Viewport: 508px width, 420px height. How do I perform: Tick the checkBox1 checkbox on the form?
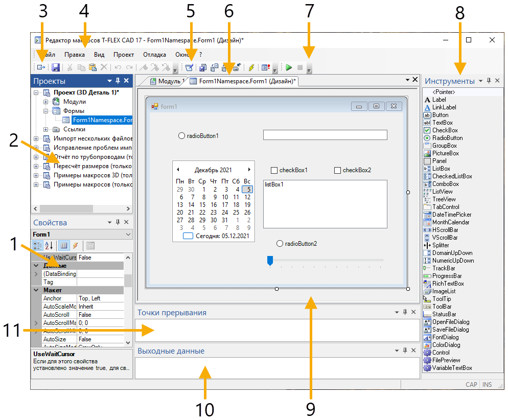pos(274,170)
